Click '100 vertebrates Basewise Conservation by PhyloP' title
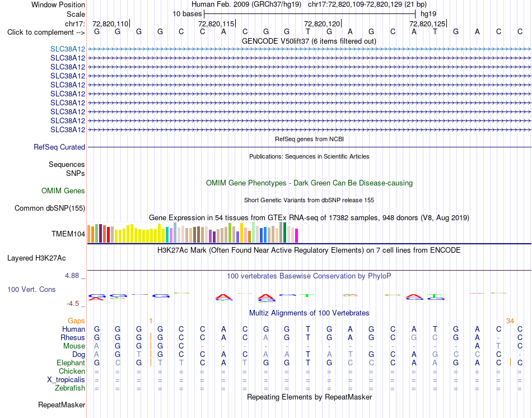The image size is (532, 418). pos(309,276)
